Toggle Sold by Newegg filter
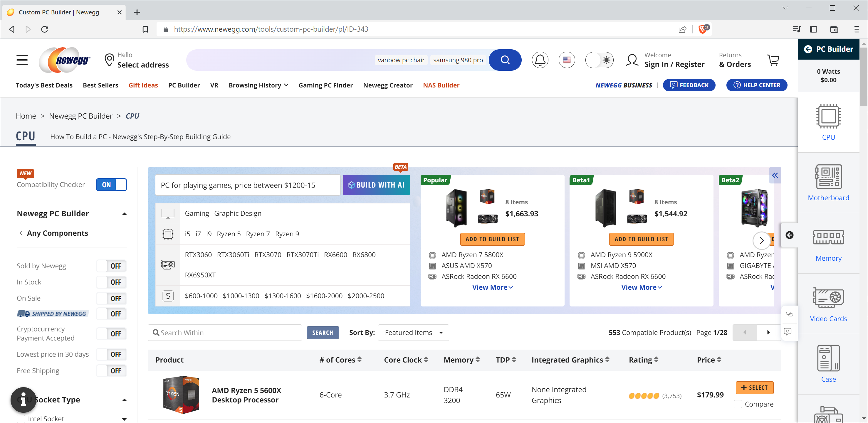 (111, 266)
